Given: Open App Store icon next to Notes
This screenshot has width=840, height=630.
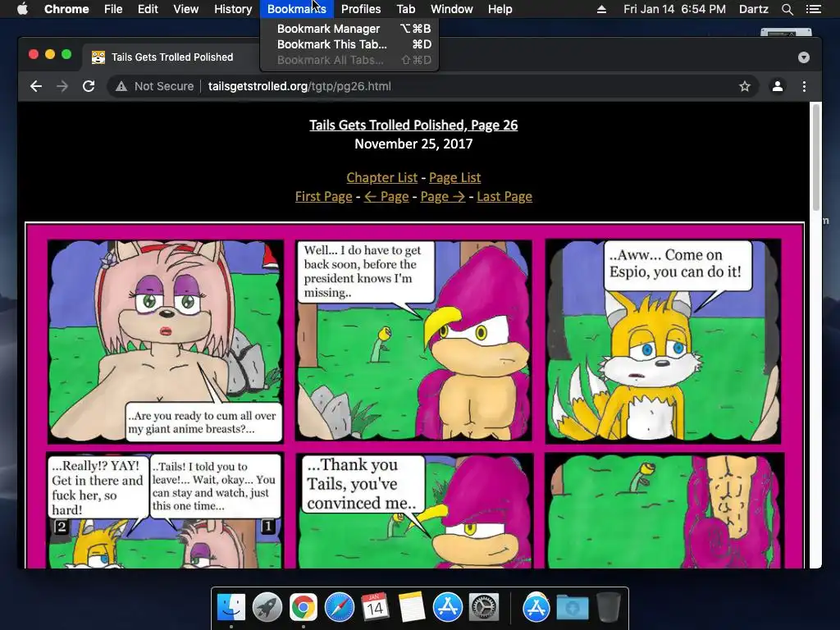Looking at the screenshot, I should [447, 607].
